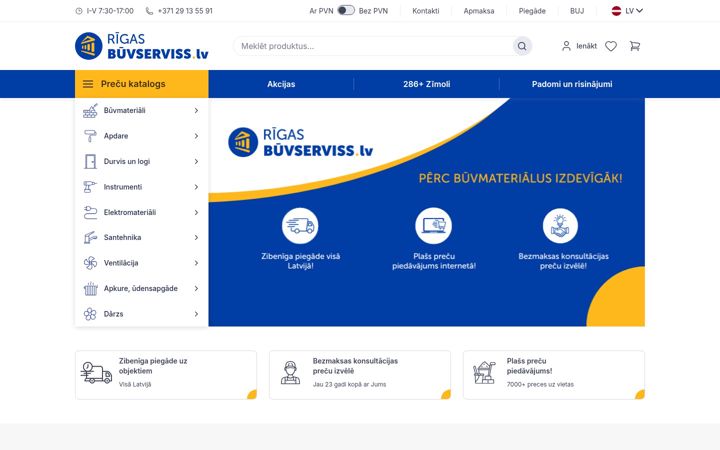Click "Jau 23 gadi kopā ar Jums" text
The height and width of the screenshot is (450, 720).
(x=349, y=384)
